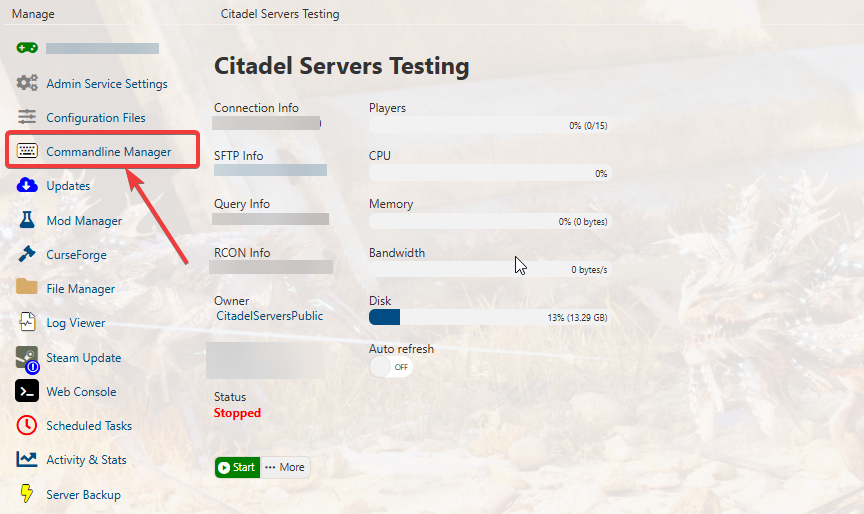Go to Activity & Stats
Image resolution: width=864 pixels, height=514 pixels.
click(86, 460)
